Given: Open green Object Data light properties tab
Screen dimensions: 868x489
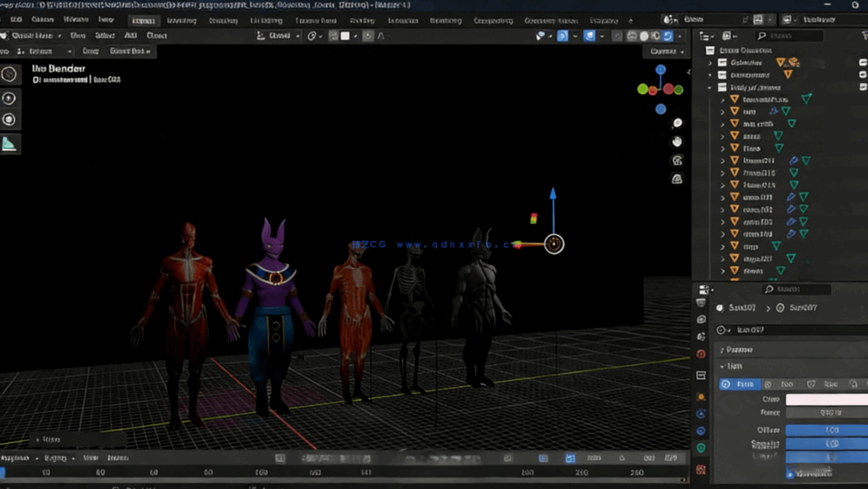Looking at the screenshot, I should [x=701, y=448].
